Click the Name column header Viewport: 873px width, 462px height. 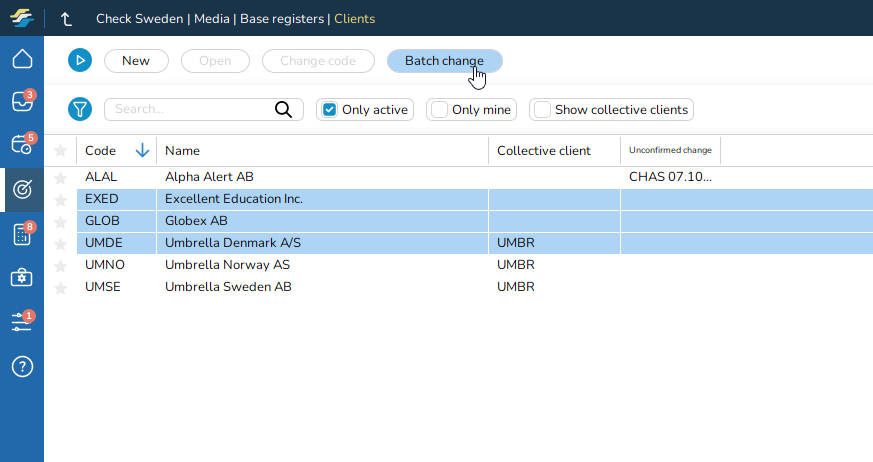pyautogui.click(x=183, y=151)
